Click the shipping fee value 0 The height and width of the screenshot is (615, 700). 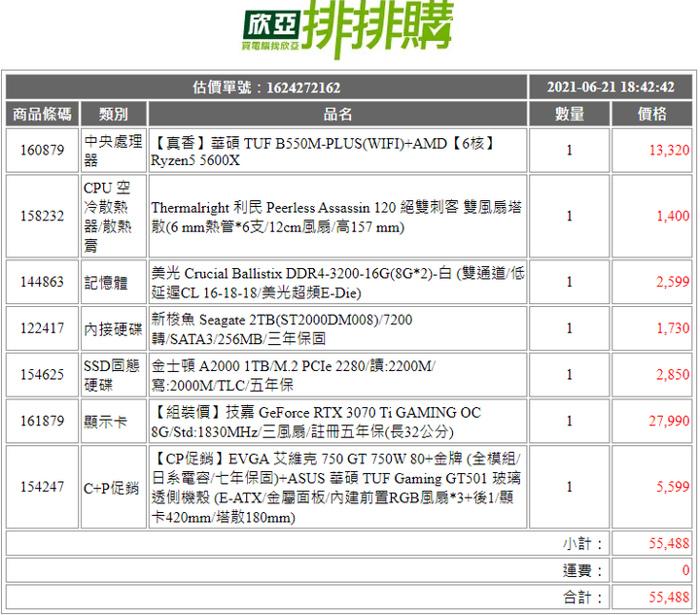click(685, 570)
